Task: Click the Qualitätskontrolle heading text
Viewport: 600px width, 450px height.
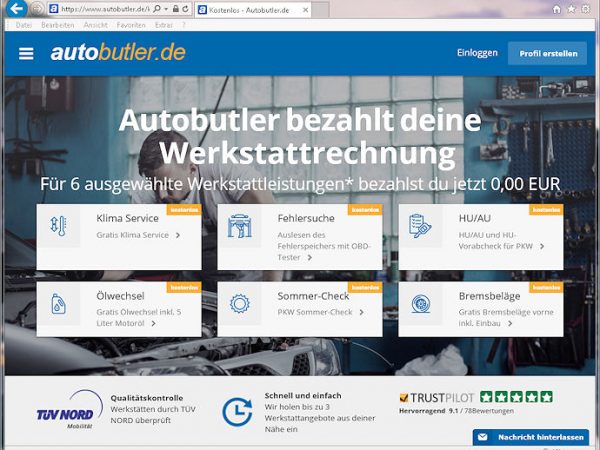Action: pyautogui.click(x=147, y=398)
